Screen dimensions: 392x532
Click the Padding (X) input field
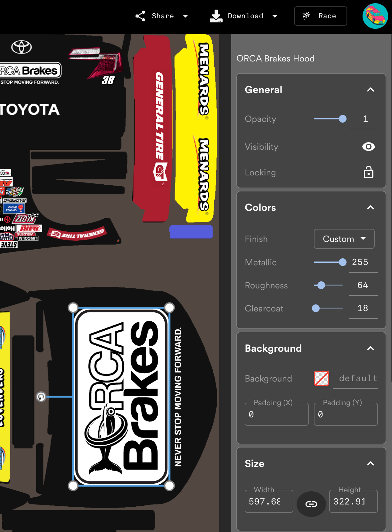coord(277,414)
